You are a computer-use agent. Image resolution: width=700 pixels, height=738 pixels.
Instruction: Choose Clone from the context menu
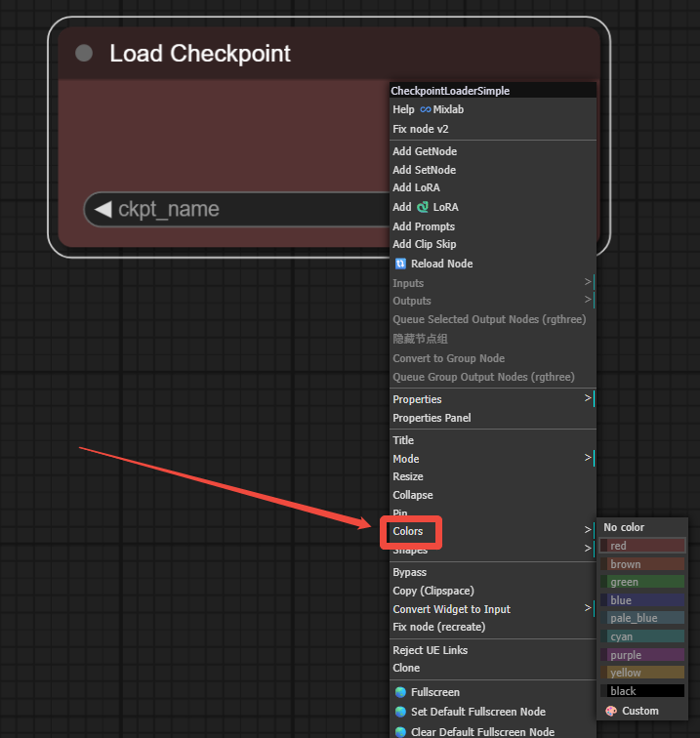pos(406,668)
